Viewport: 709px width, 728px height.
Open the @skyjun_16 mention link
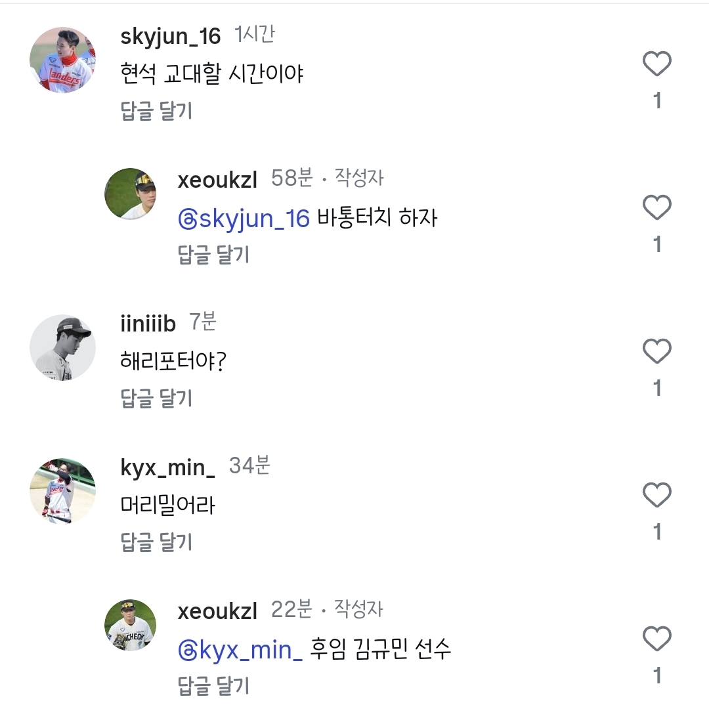244,218
